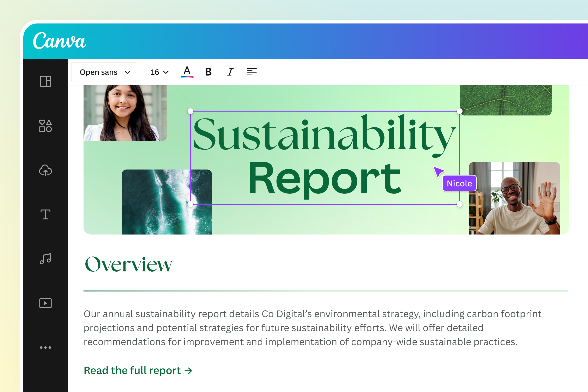Image resolution: width=588 pixels, height=392 pixels.
Task: Open the Templates layout panel icon
Action: click(45, 81)
